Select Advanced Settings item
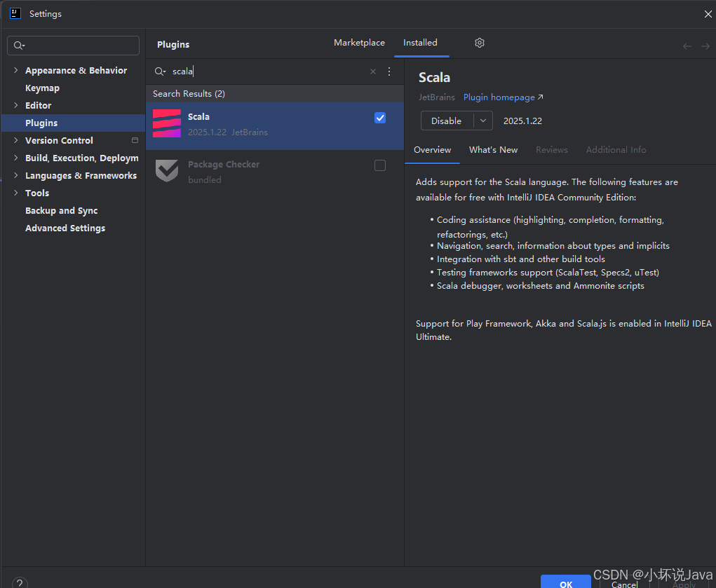The width and height of the screenshot is (716, 588). tap(65, 228)
